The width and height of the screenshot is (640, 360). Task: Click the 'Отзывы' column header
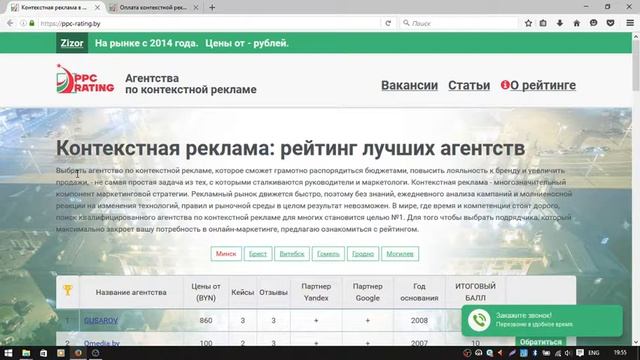click(273, 292)
